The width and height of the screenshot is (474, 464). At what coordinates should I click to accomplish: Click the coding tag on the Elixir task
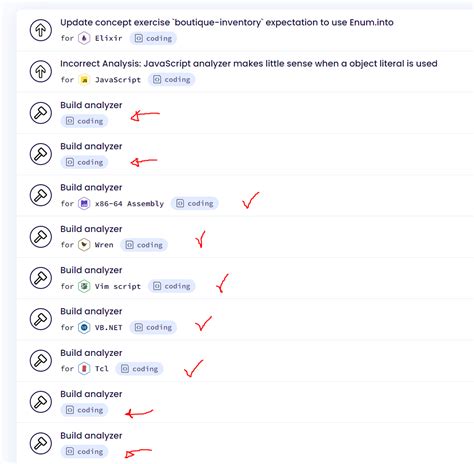tap(153, 39)
